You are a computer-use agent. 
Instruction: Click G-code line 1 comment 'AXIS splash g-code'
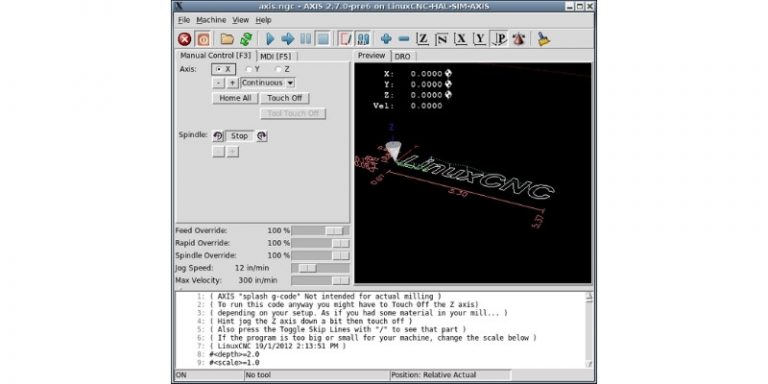pos(325,296)
